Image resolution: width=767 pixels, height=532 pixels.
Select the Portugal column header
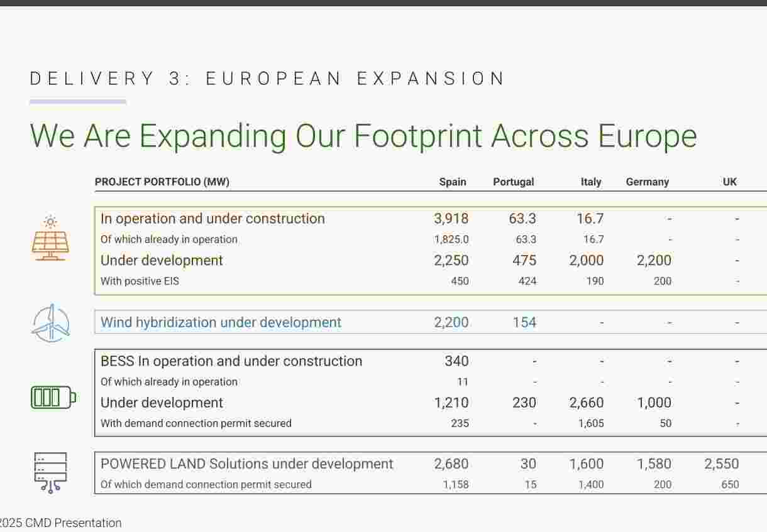pos(513,182)
